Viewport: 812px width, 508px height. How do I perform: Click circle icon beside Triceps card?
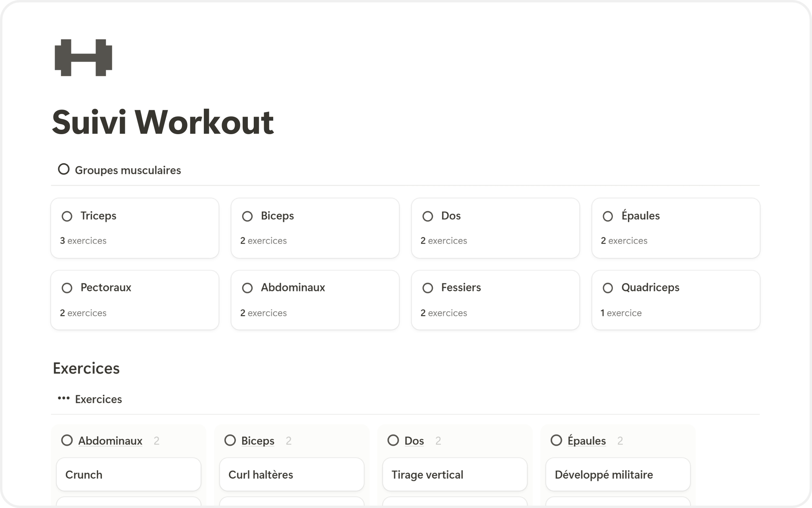click(x=67, y=216)
